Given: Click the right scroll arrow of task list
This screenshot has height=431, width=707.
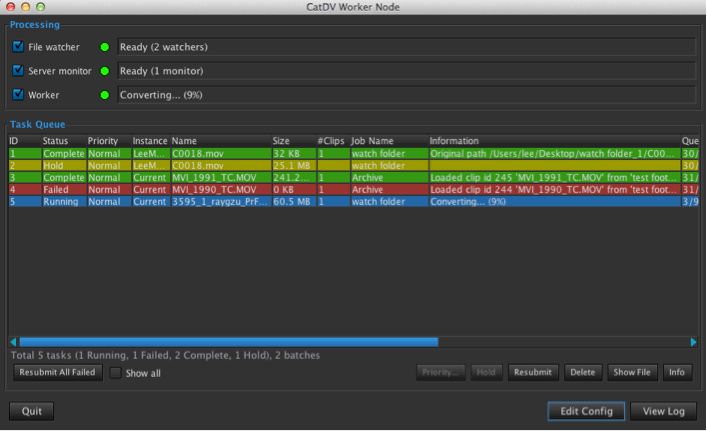Looking at the screenshot, I should (x=693, y=342).
